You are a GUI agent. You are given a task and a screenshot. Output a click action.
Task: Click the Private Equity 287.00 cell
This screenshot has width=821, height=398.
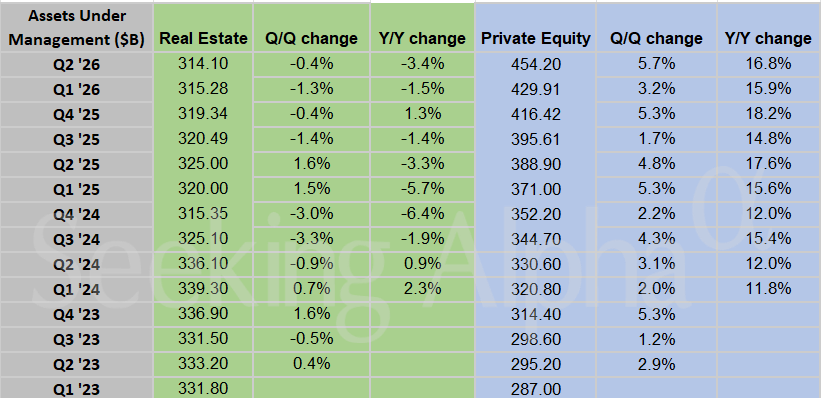(x=535, y=389)
